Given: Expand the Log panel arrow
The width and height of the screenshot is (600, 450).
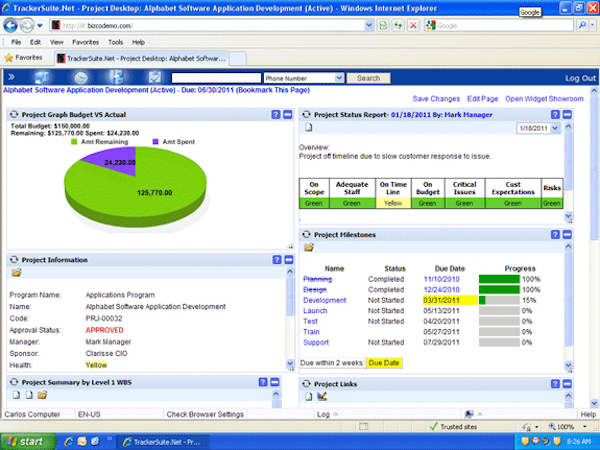Looking at the screenshot, I should pyautogui.click(x=336, y=414).
